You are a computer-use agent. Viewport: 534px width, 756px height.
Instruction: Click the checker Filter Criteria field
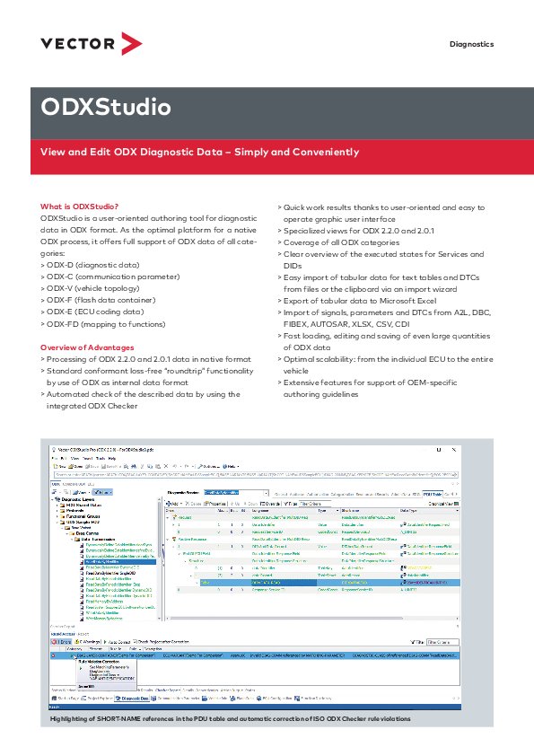pos(443,642)
